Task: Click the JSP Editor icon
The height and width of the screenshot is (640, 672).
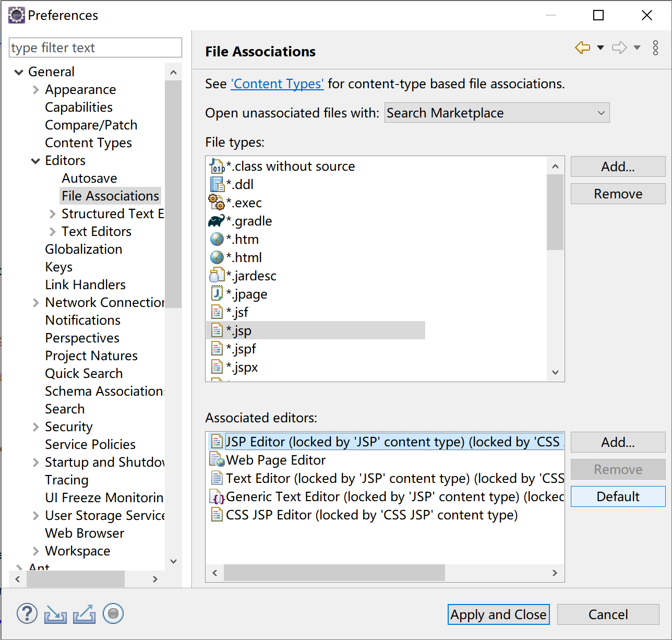Action: [216, 442]
